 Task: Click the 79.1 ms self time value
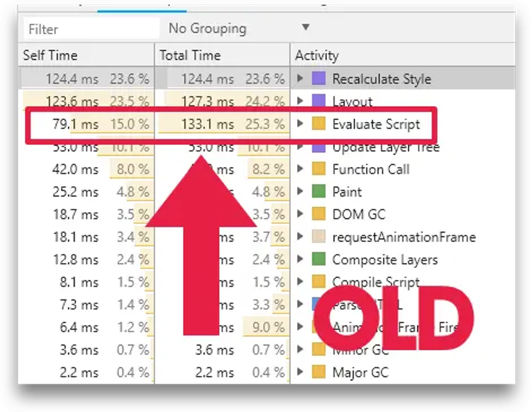75,124
